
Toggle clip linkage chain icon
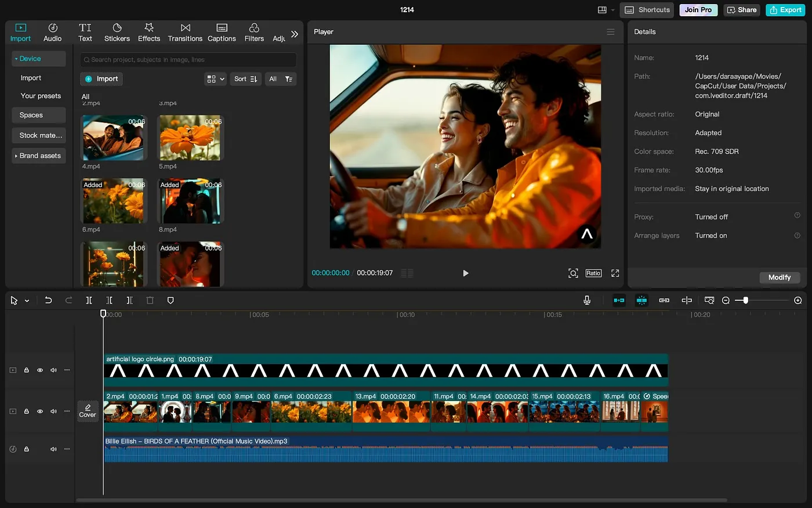click(x=664, y=300)
